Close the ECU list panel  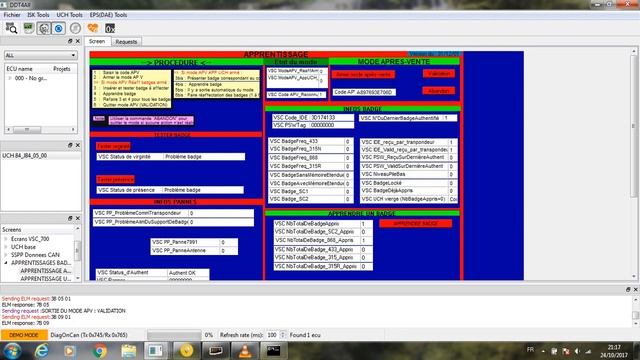78,41
